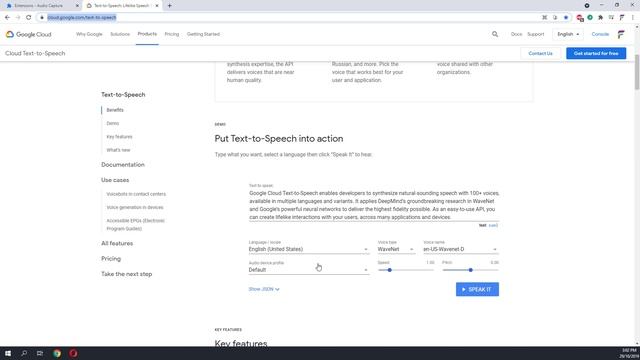Open the Support link
This screenshot has width=640, height=360.
(536, 34)
